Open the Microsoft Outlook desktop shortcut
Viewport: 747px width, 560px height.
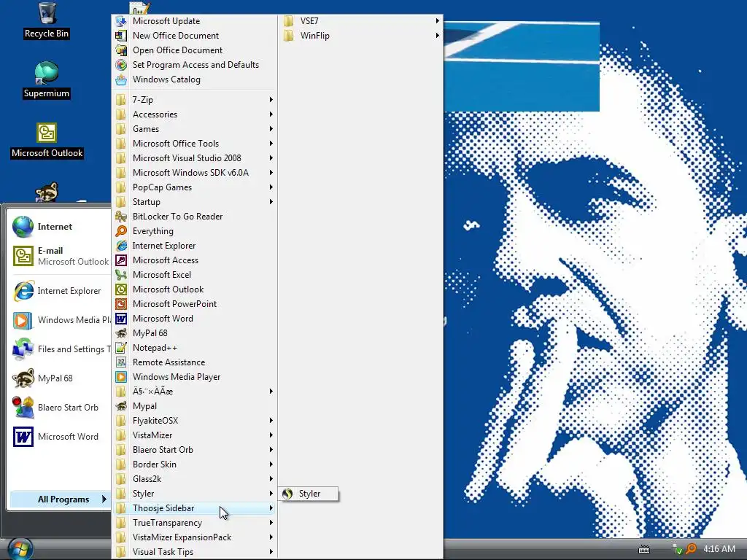click(x=47, y=140)
